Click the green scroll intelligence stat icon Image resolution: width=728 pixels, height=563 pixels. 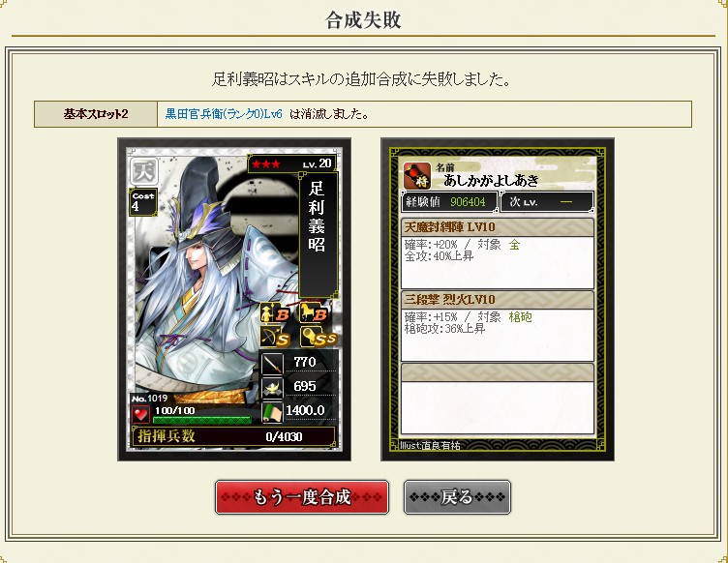[272, 412]
